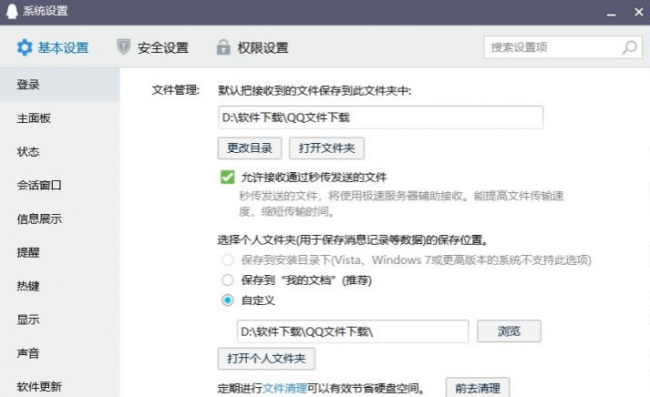
Task: Focus the 搜索设置项 search box
Action: tap(563, 47)
